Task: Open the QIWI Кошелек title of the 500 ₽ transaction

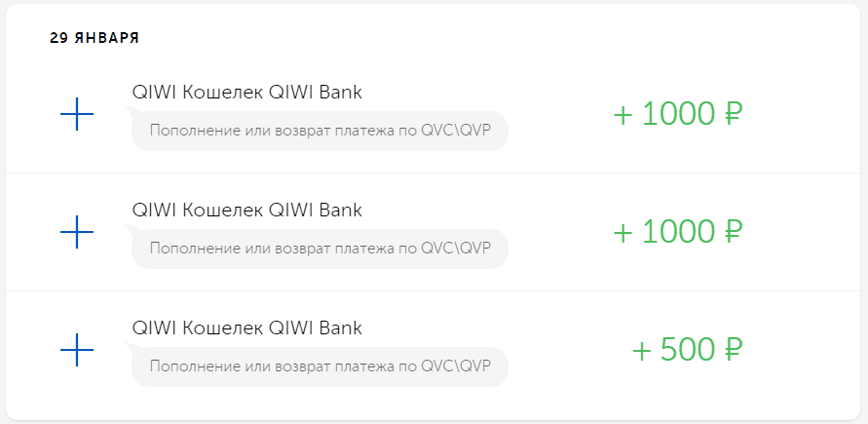Action: (x=246, y=328)
